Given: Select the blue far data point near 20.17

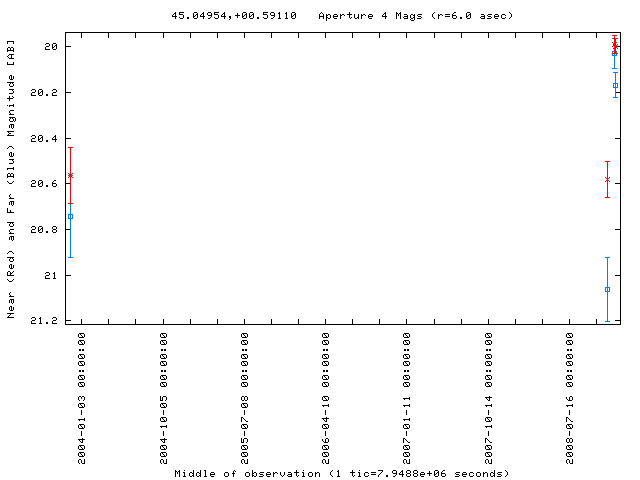Looking at the screenshot, I should (x=616, y=86).
